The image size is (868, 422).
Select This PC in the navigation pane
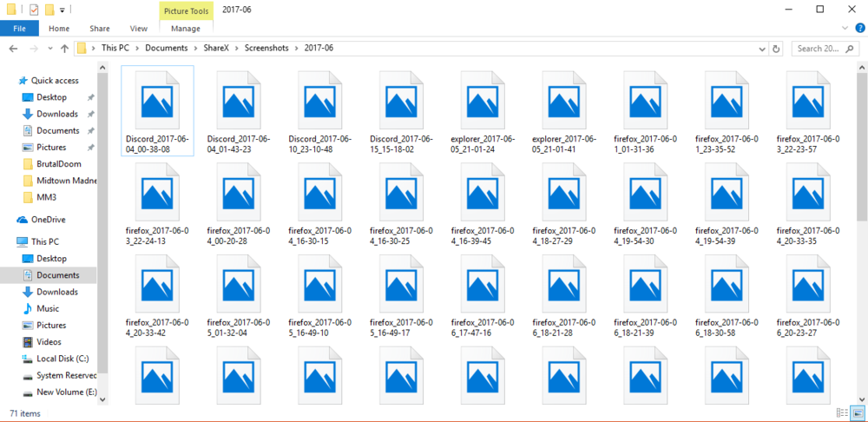click(x=45, y=241)
